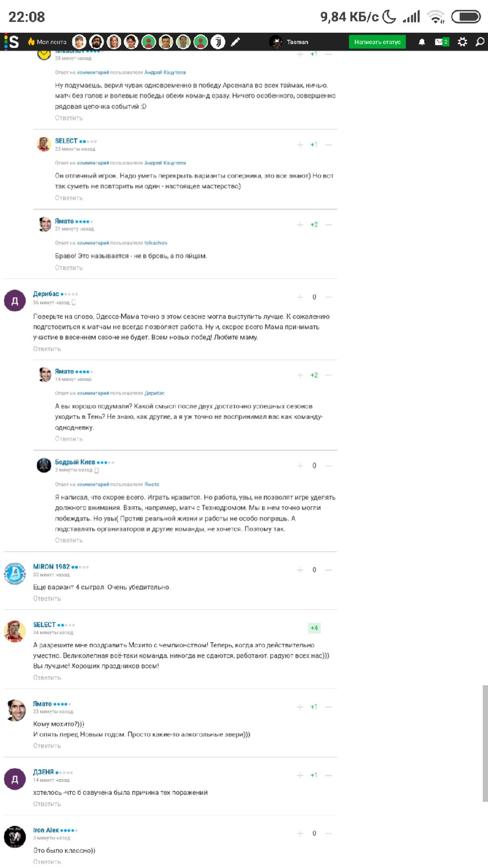Open the Juventus club icon
This screenshot has width=488, height=868.
[x=218, y=42]
